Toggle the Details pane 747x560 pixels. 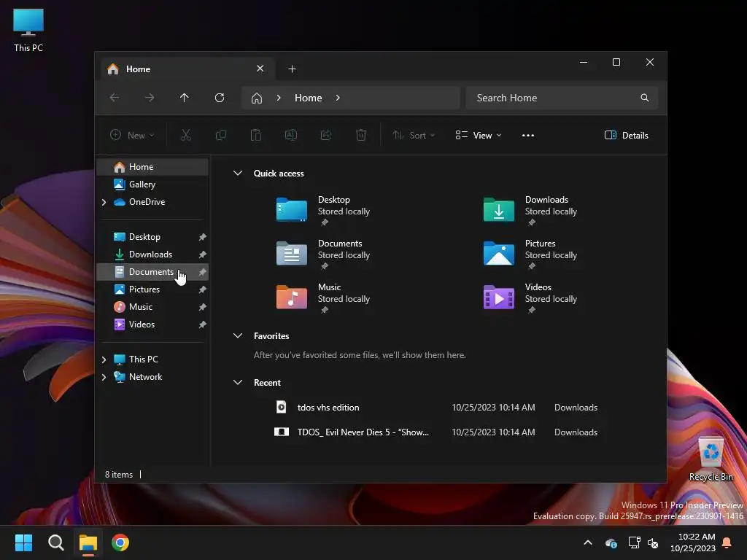[x=627, y=135]
